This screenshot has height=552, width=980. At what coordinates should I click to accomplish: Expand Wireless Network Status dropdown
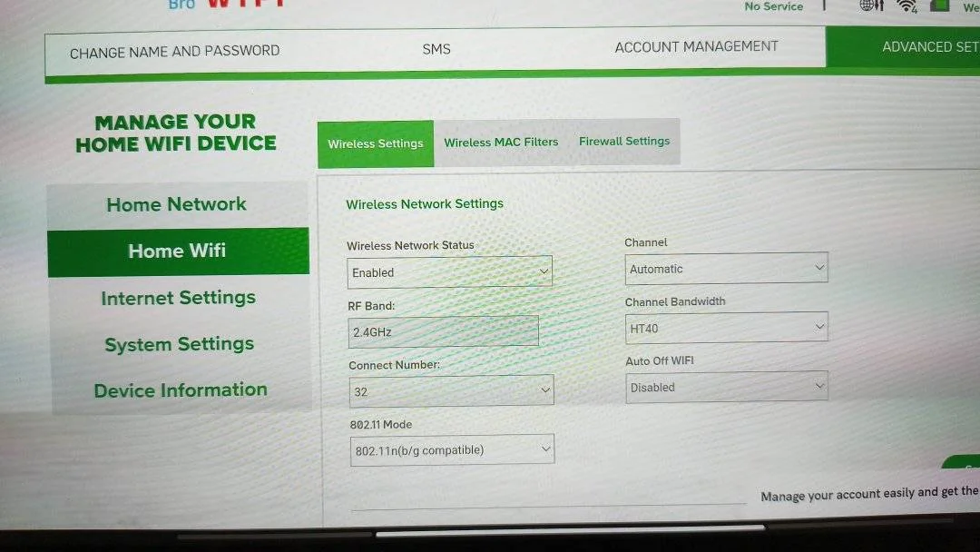click(449, 272)
